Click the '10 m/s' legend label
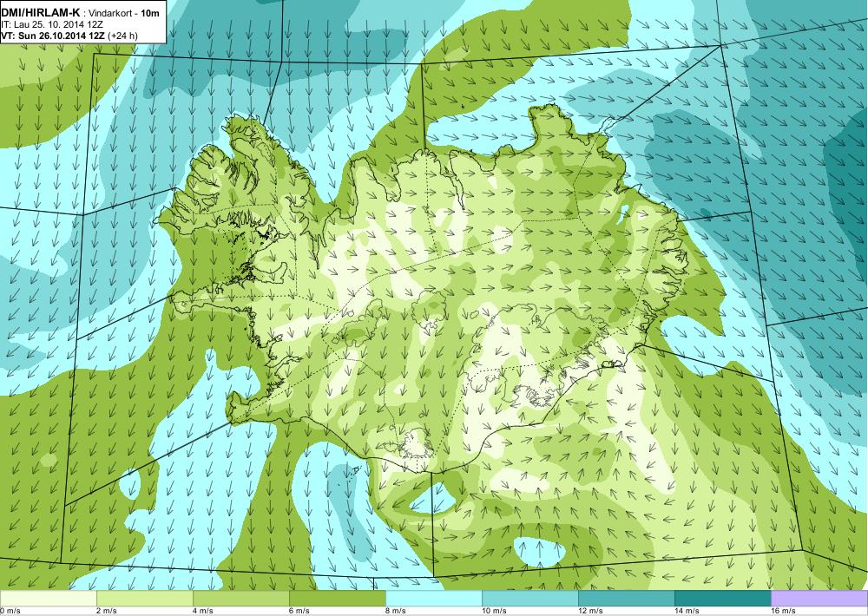This screenshot has height=616, width=868. (495, 611)
